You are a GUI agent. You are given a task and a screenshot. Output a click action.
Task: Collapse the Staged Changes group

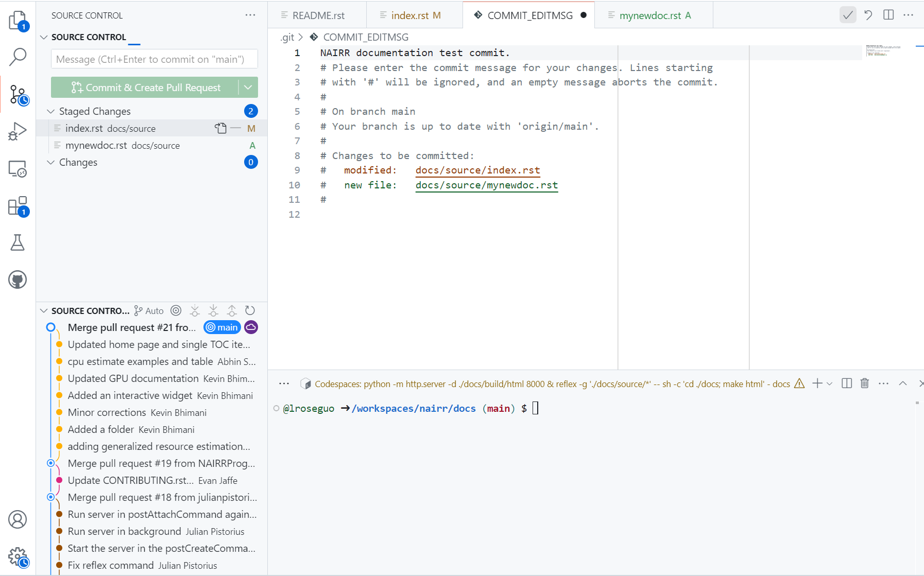coord(50,111)
